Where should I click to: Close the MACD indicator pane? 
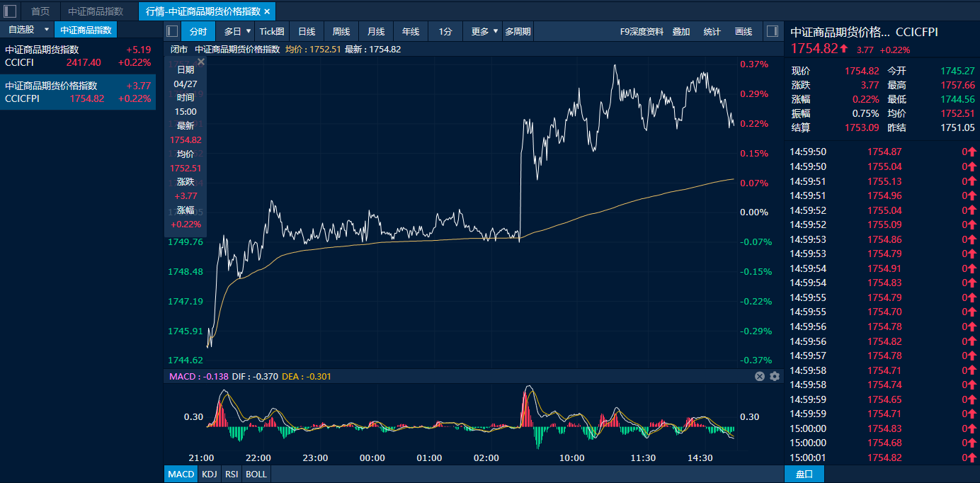click(760, 377)
